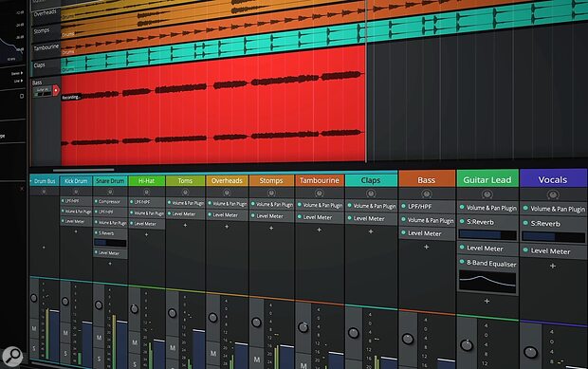This screenshot has height=369, width=588.
Task: Mute the Overheads channel
Action: (213, 353)
